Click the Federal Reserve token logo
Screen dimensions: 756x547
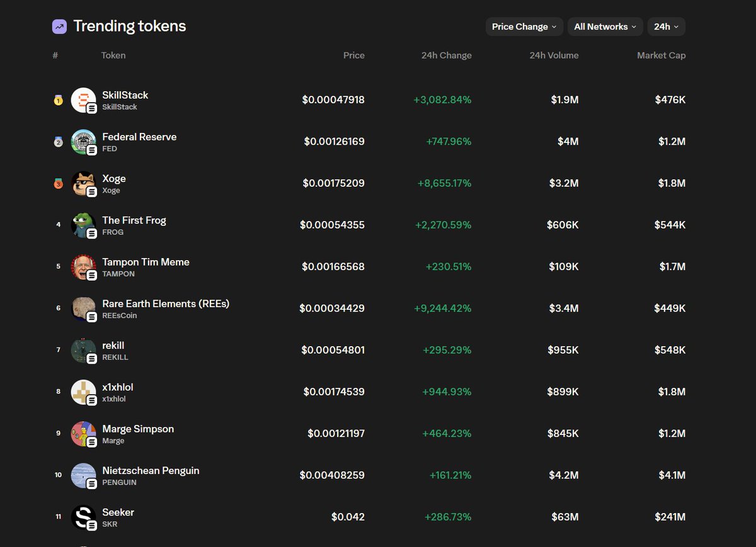(84, 141)
